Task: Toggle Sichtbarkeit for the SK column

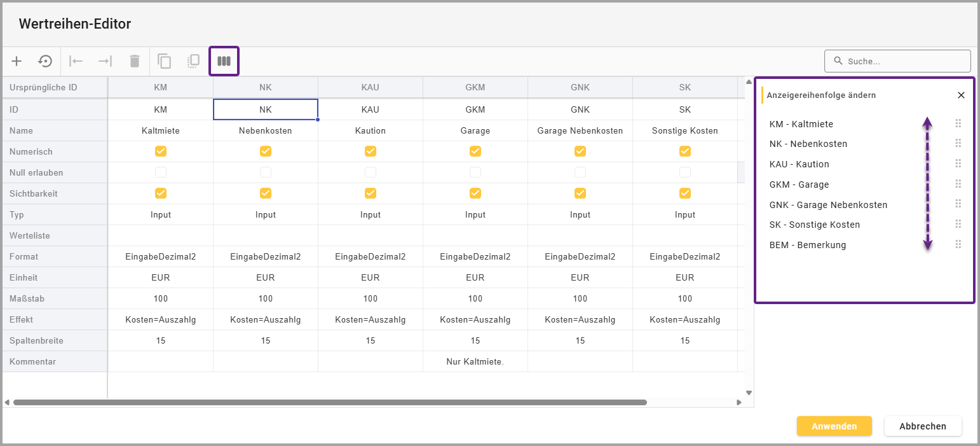Action: tap(685, 193)
